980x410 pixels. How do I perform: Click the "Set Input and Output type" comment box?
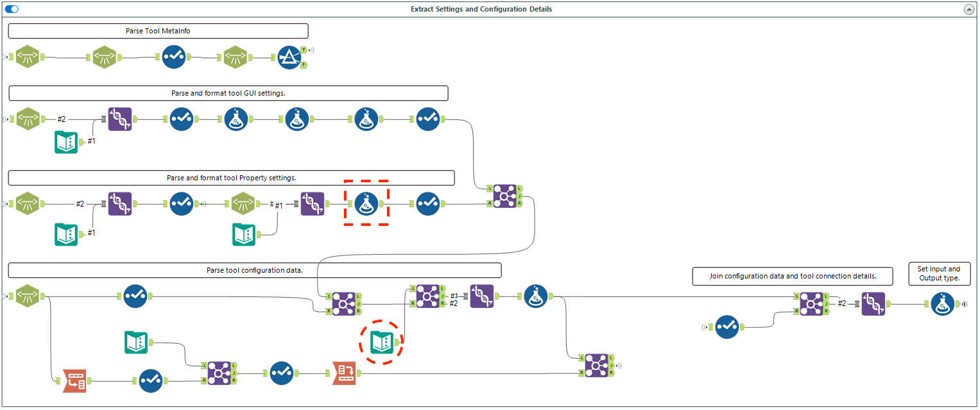(x=939, y=273)
